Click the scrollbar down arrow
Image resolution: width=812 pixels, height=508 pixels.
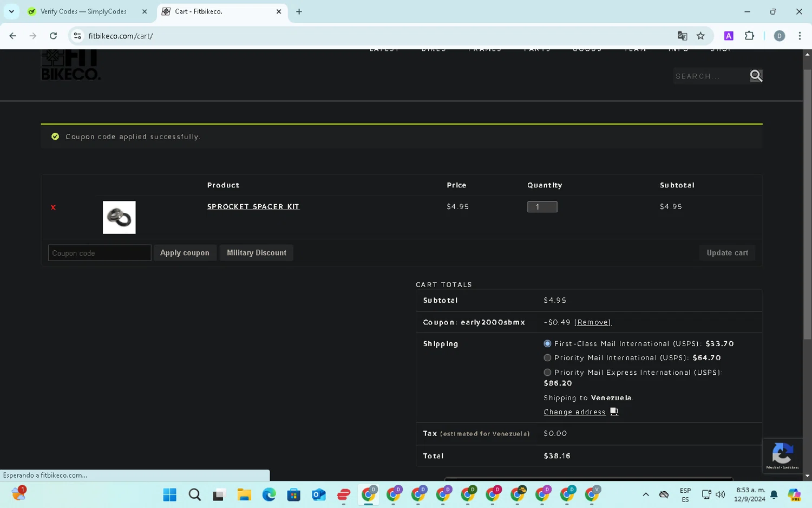(807, 476)
